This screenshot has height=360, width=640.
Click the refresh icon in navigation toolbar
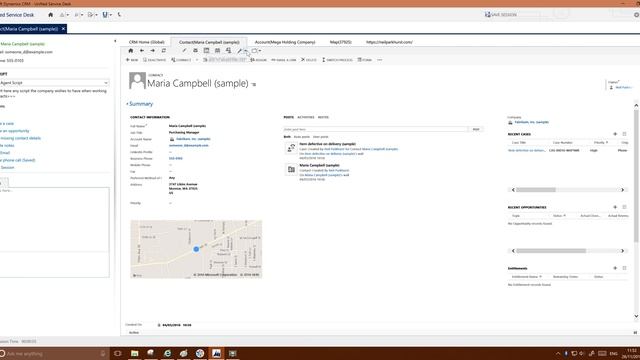[x=163, y=51]
